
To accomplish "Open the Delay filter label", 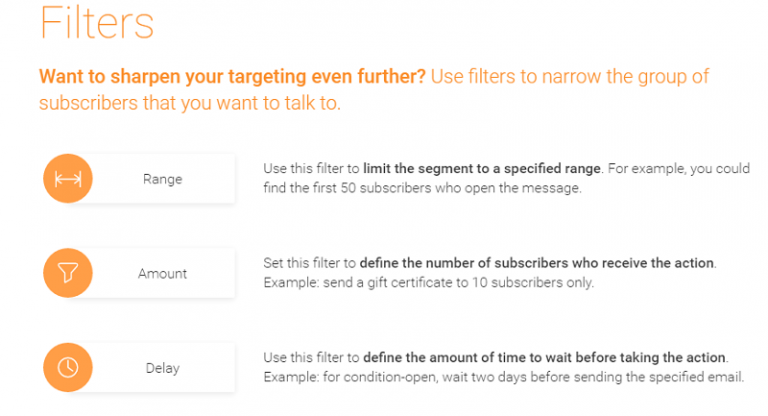I will (163, 368).
